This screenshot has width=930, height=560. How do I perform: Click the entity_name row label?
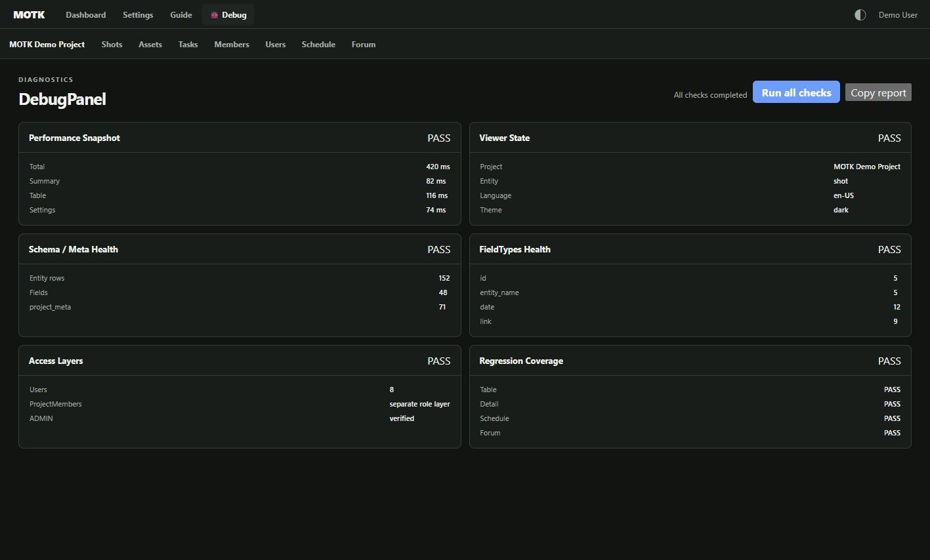[x=499, y=292]
